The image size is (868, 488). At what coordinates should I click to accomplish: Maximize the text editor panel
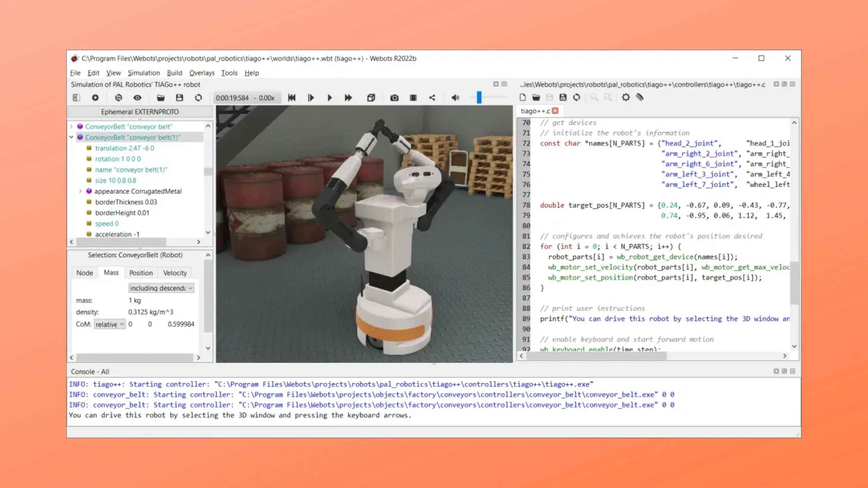(x=776, y=84)
